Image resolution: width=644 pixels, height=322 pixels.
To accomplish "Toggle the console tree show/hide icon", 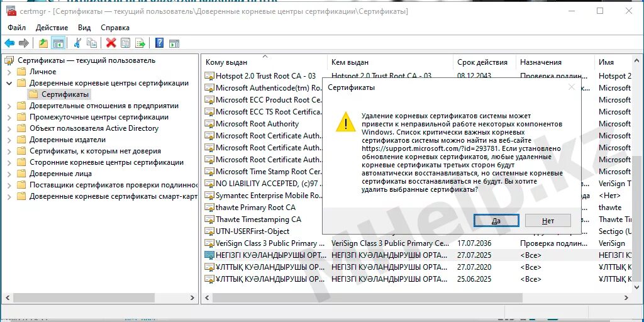I will [x=58, y=43].
